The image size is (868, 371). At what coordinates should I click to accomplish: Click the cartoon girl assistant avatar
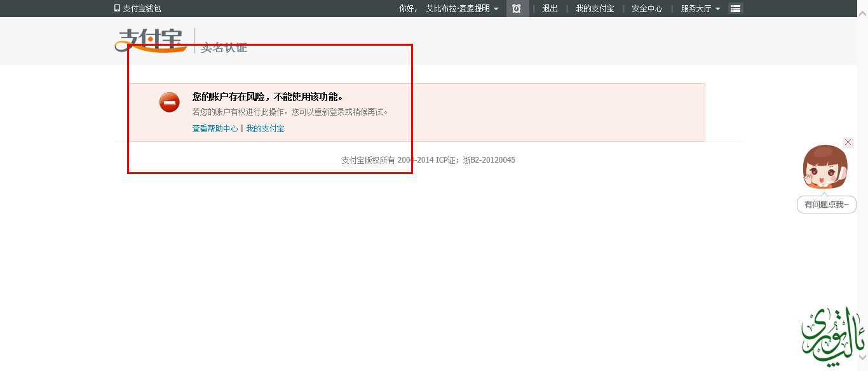tap(825, 168)
